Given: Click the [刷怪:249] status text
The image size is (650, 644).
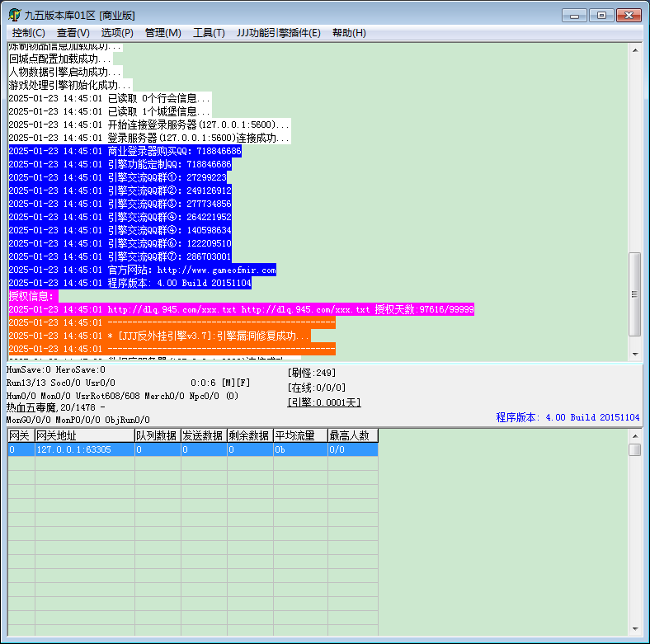Looking at the screenshot, I should pos(311,373).
